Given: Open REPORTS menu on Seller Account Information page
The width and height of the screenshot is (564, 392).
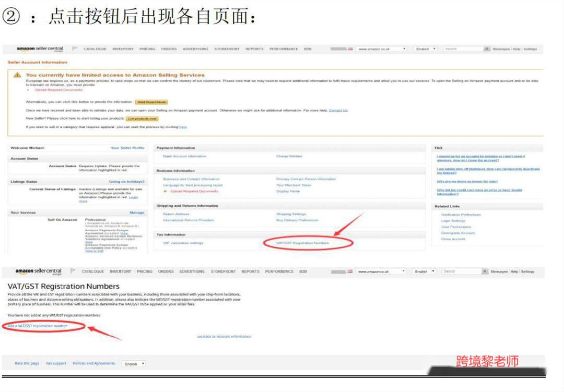Looking at the screenshot, I should tap(254, 49).
